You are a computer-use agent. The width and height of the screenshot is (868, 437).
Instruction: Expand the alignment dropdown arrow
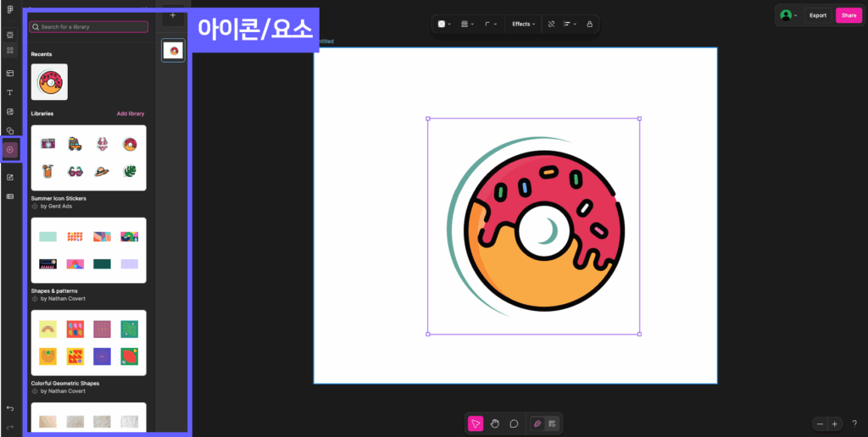coord(576,25)
